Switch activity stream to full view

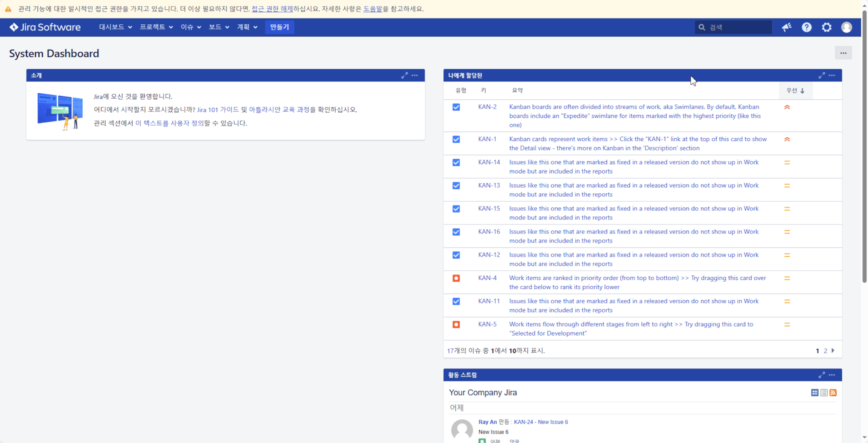point(814,393)
